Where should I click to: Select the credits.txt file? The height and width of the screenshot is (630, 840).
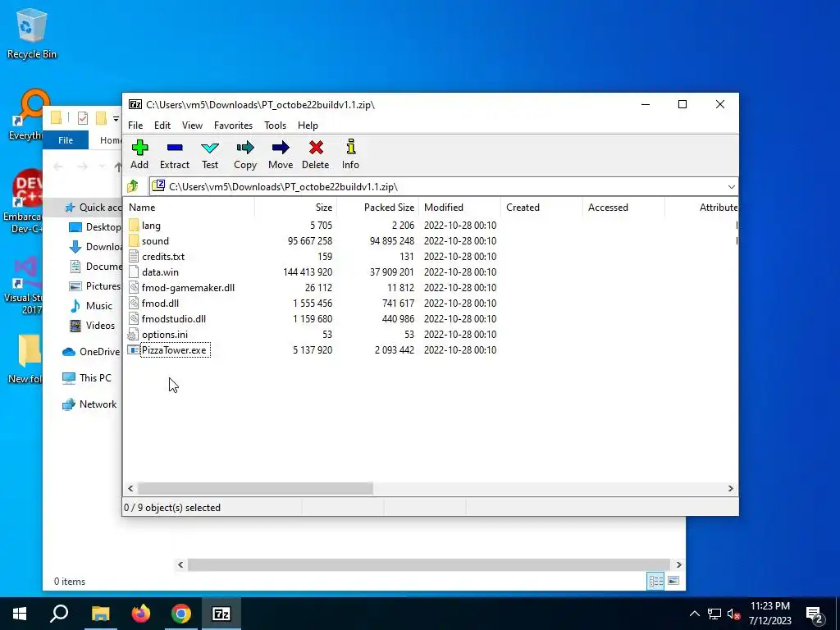coord(163,257)
